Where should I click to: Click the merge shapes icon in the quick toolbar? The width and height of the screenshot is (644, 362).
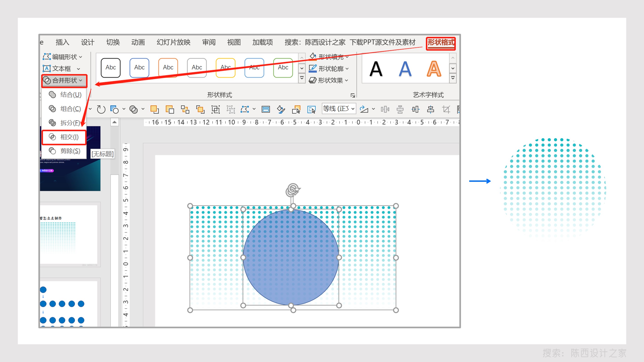tap(133, 109)
